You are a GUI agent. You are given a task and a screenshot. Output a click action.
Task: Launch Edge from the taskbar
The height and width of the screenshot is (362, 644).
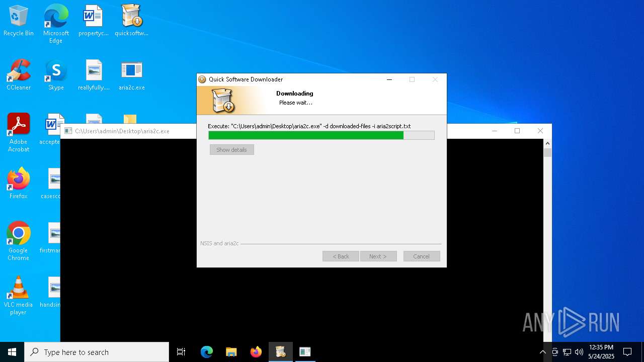[x=207, y=352]
